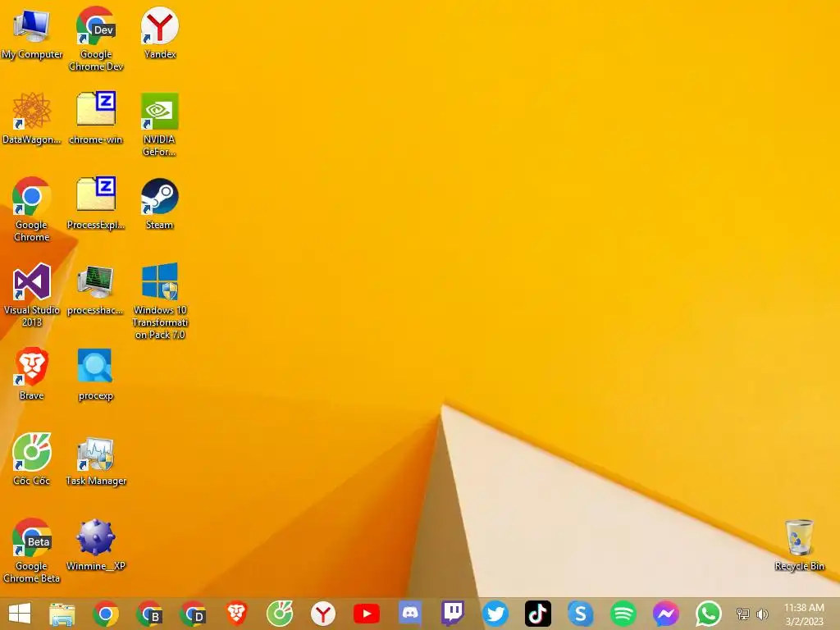
Task: Open the volume speaker tray icon
Action: click(x=762, y=614)
